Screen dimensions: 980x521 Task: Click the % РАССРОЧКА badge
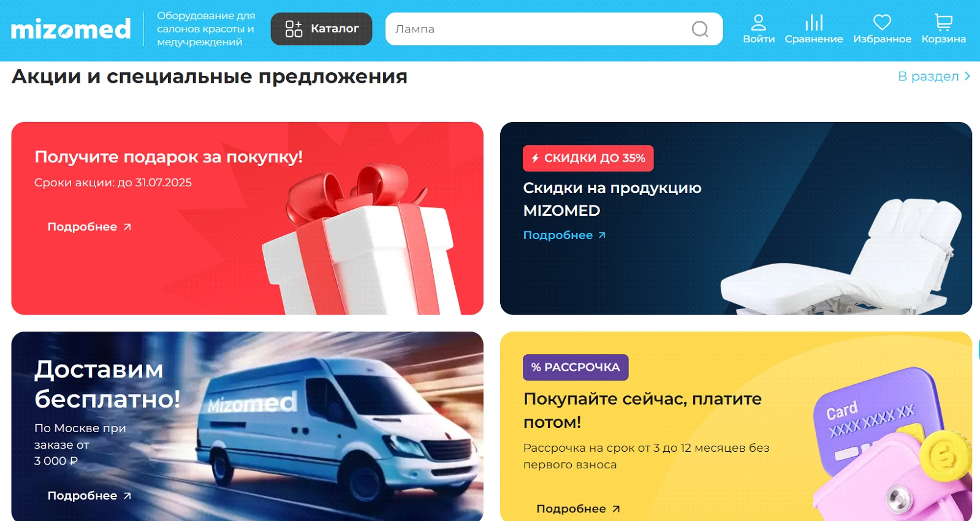tap(575, 367)
